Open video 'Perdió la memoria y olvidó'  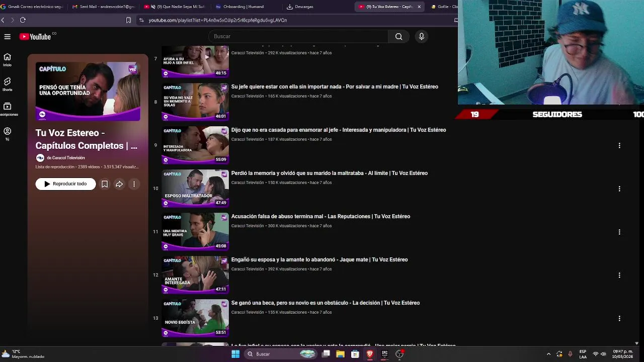coord(330,173)
